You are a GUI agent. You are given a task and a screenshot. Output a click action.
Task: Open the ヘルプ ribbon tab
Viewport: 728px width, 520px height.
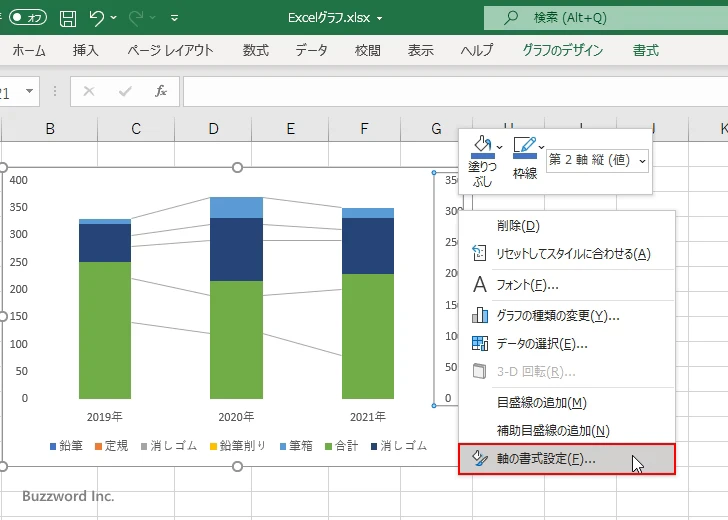[x=476, y=50]
